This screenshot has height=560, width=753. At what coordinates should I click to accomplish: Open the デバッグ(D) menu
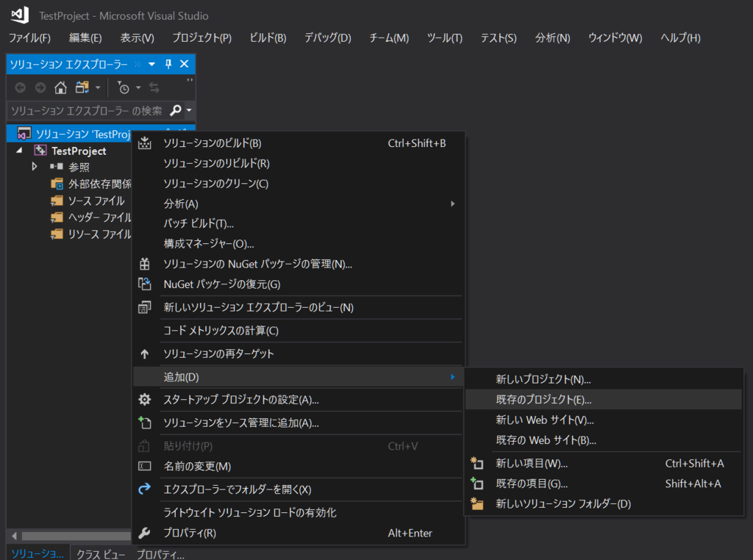point(328,37)
